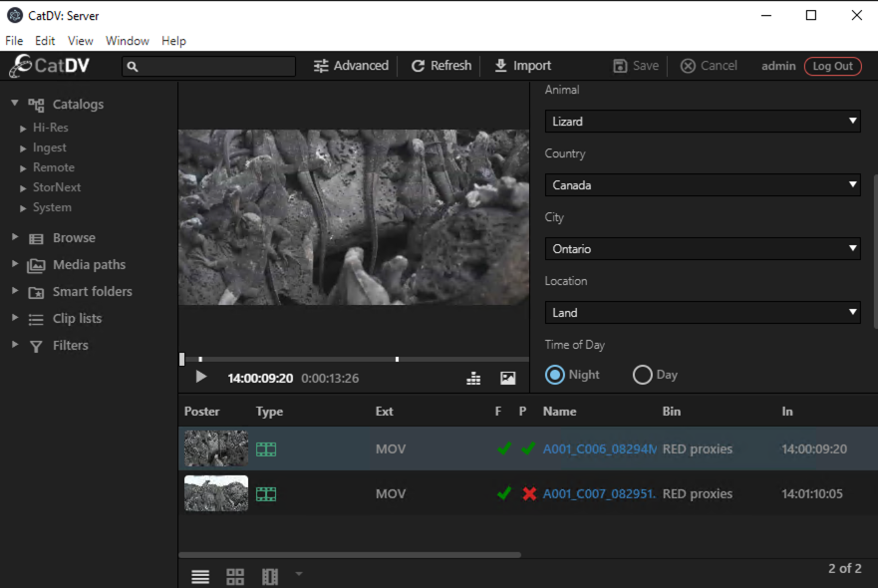Collapse the Catalogs tree section
The image size is (878, 588).
click(x=15, y=103)
